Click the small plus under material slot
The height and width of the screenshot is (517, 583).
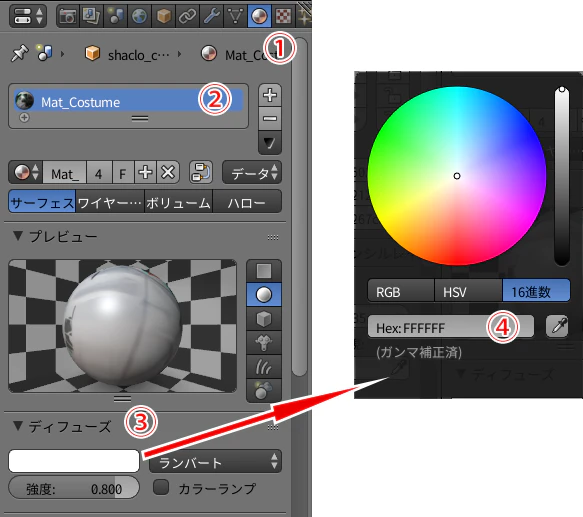[24, 118]
